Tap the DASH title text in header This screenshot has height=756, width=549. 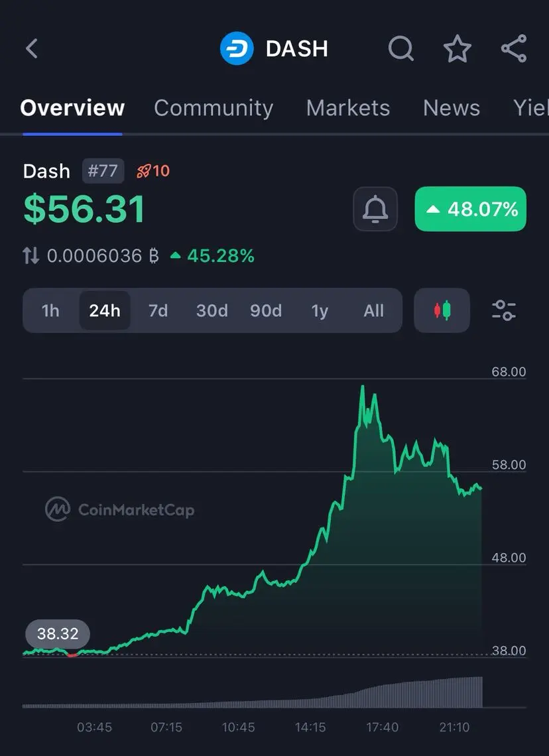tap(297, 48)
